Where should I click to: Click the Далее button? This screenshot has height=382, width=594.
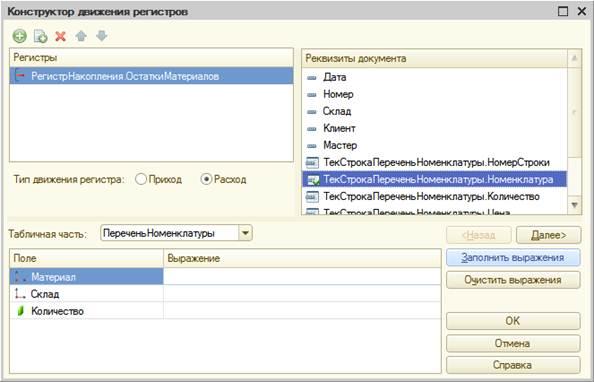coord(548,235)
